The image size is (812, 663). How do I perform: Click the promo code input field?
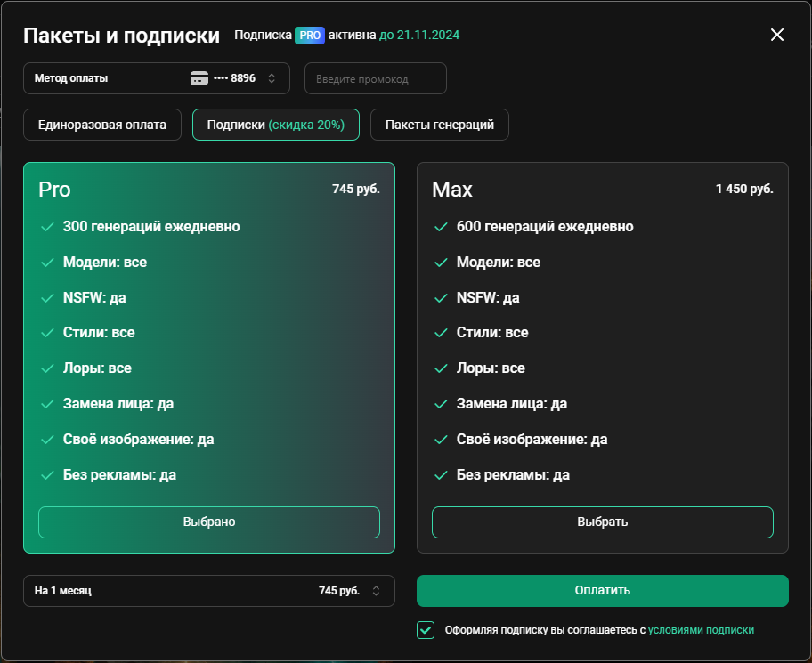click(x=376, y=78)
